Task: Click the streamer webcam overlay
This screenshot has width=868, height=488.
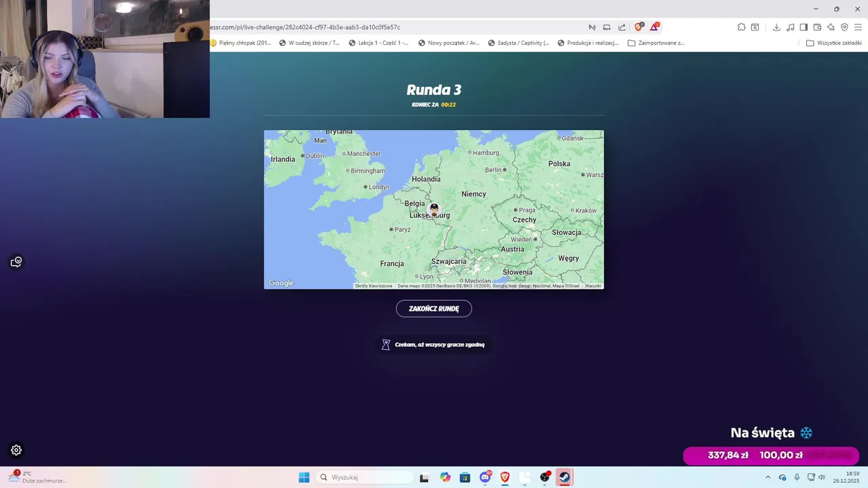Action: click(104, 59)
